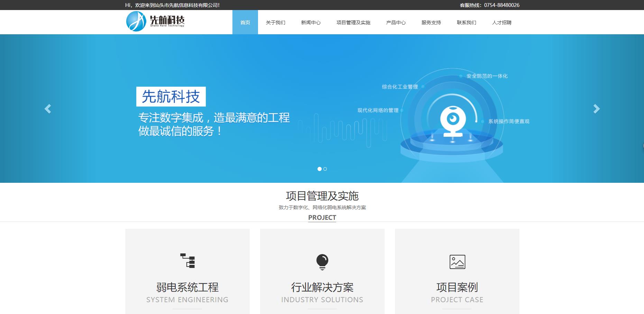Screen dimensions: 644x314
Task: Expand the 项目管理及实施 navigation menu
Action: tap(353, 23)
